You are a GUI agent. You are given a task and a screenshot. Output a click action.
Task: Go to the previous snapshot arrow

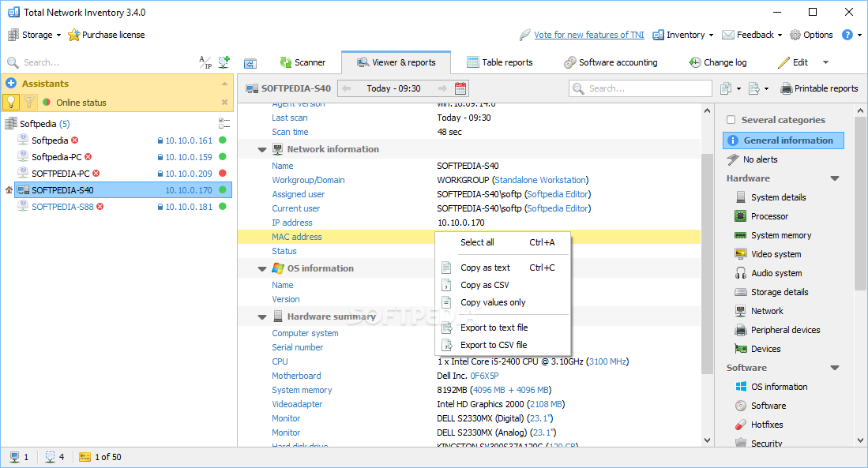pos(347,88)
